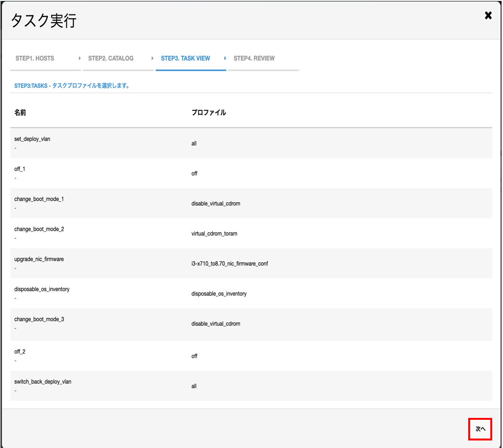Click the 次へ button
This screenshot has width=503, height=448.
pos(480,429)
